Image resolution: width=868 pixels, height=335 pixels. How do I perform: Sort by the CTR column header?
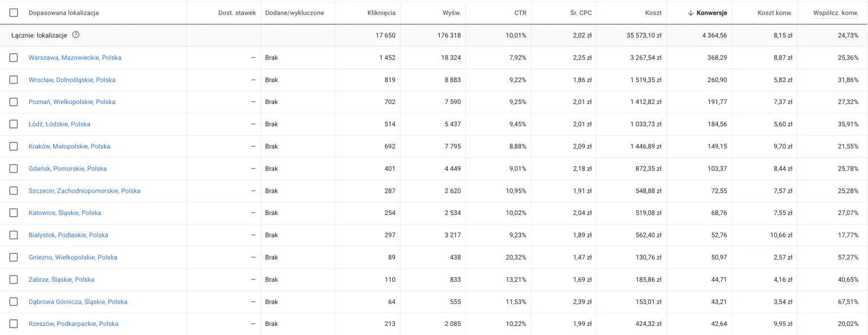pyautogui.click(x=519, y=13)
